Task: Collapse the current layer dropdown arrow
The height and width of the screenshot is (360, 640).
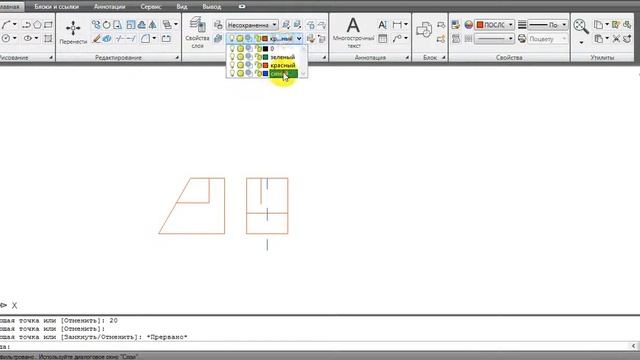Action: coord(299,39)
